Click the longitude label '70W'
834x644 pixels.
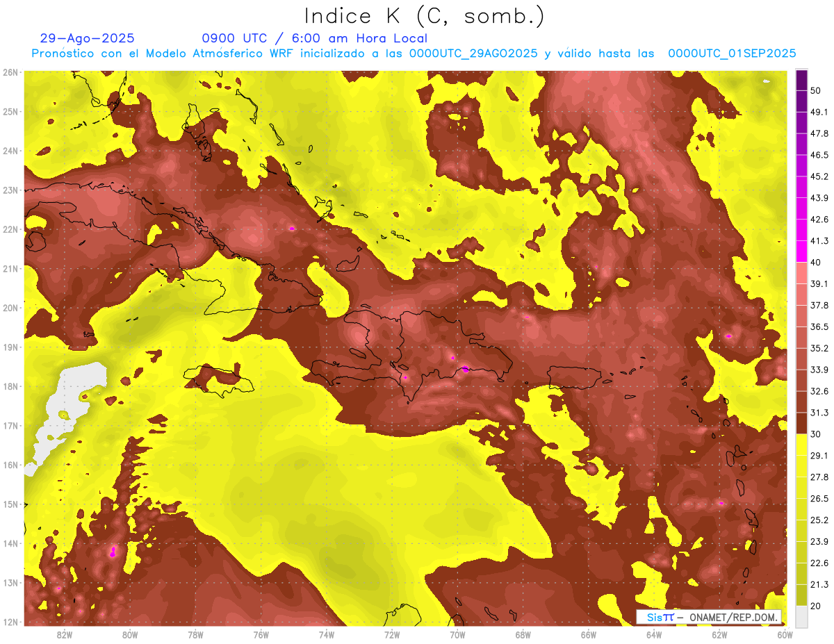(x=457, y=635)
